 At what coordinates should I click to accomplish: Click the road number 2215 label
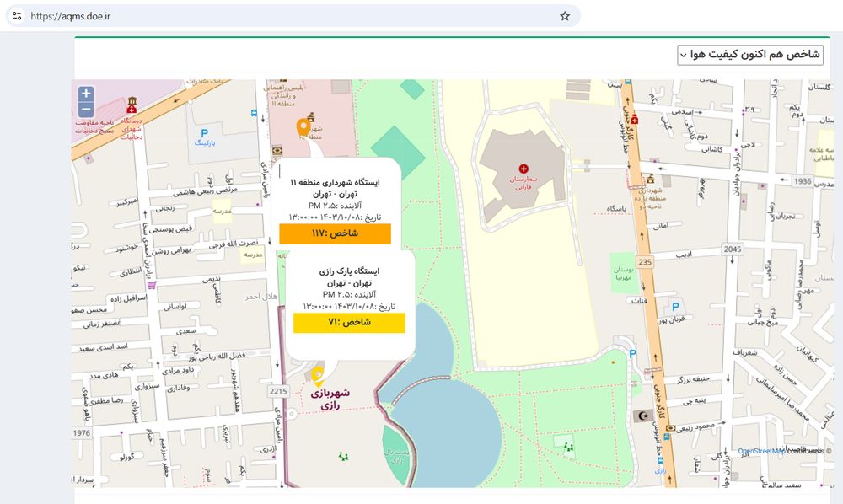click(x=278, y=391)
